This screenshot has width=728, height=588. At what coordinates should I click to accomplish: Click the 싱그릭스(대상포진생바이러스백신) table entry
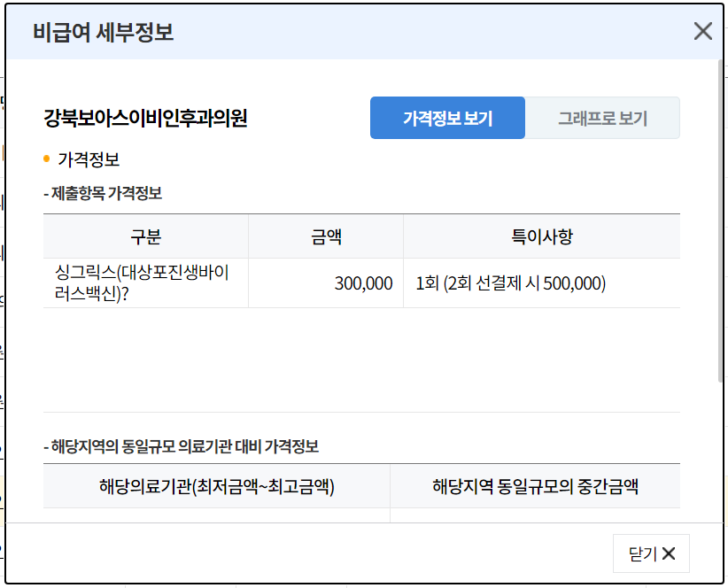click(x=133, y=283)
